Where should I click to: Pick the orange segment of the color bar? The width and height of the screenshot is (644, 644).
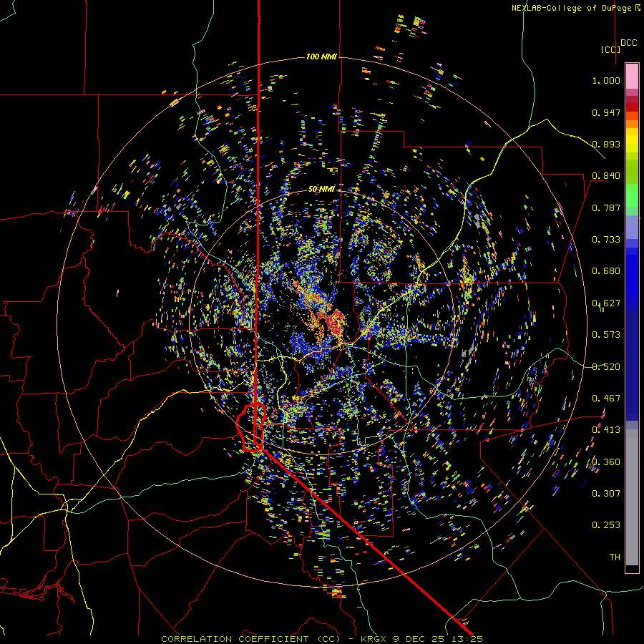coord(632,124)
